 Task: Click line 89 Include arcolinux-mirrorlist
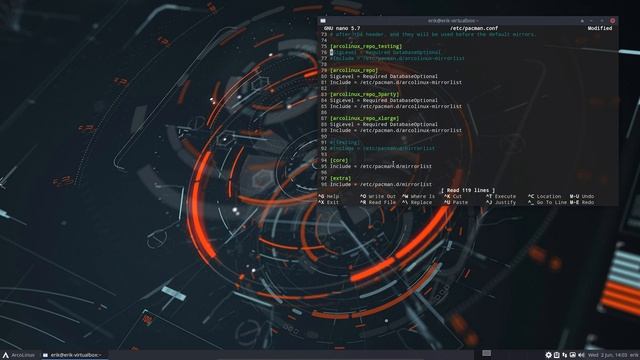click(x=396, y=130)
